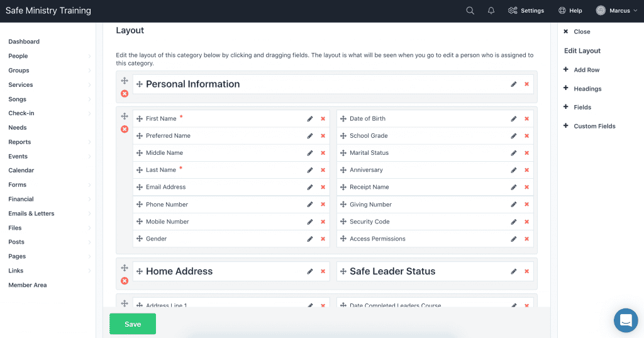The width and height of the screenshot is (644, 338).
Task: Open Member Area in sidebar
Action: coord(28,285)
